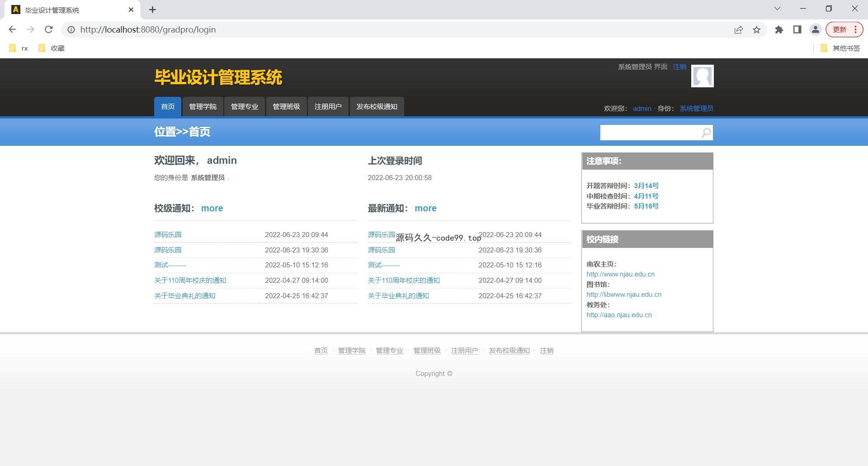Click more beside 校级通知
The width and height of the screenshot is (868, 466).
(212, 208)
